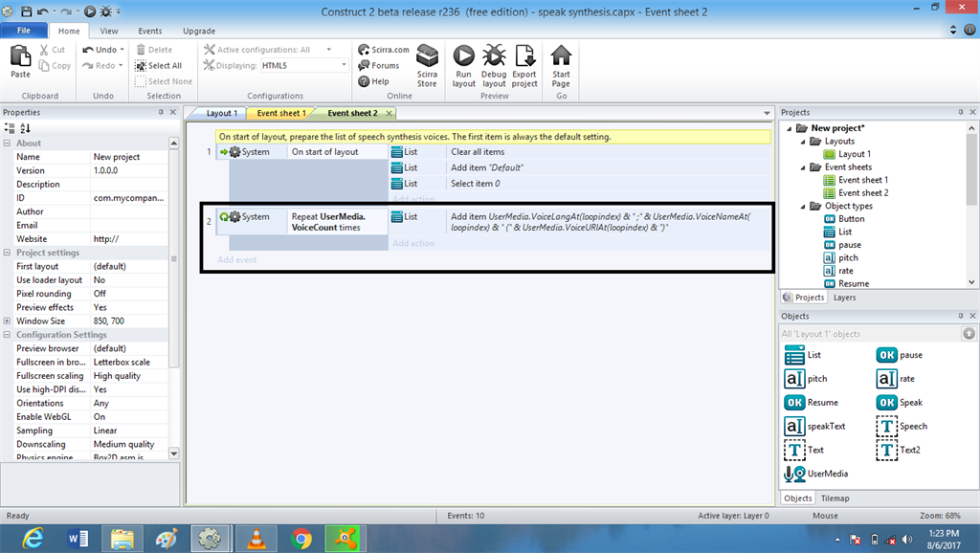This screenshot has width=980, height=553.
Task: Click the Website property value field
Action: (x=129, y=238)
